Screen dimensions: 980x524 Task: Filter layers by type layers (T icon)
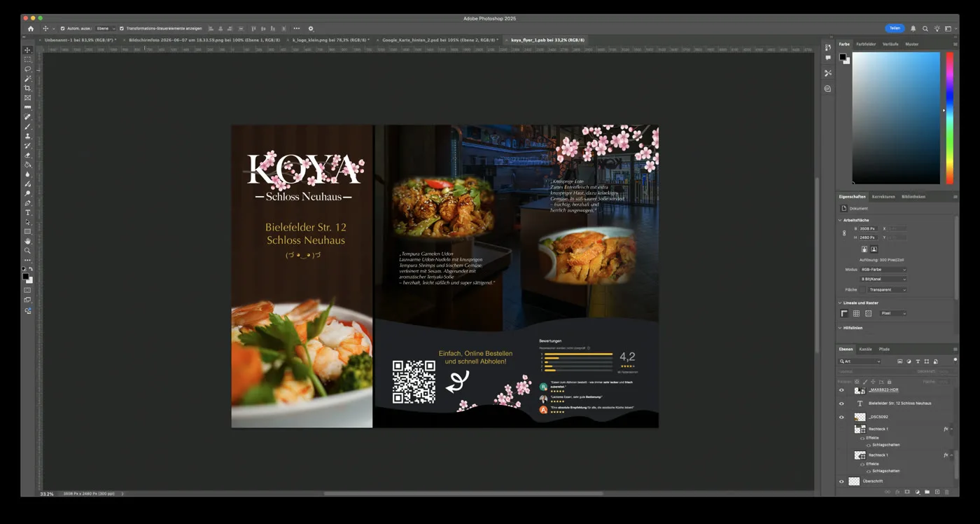coord(918,361)
